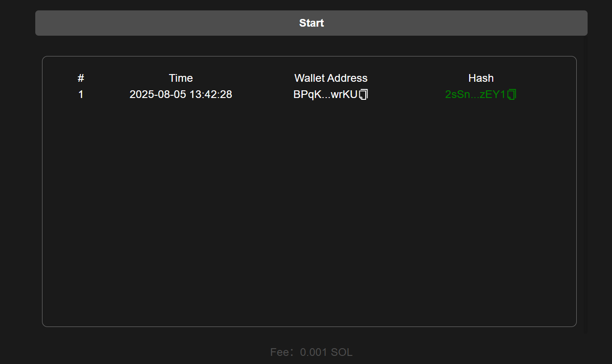Viewport: 612px width, 364px height.
Task: View transaction 2sSn...zEY1 via its hash text
Action: coord(475,94)
